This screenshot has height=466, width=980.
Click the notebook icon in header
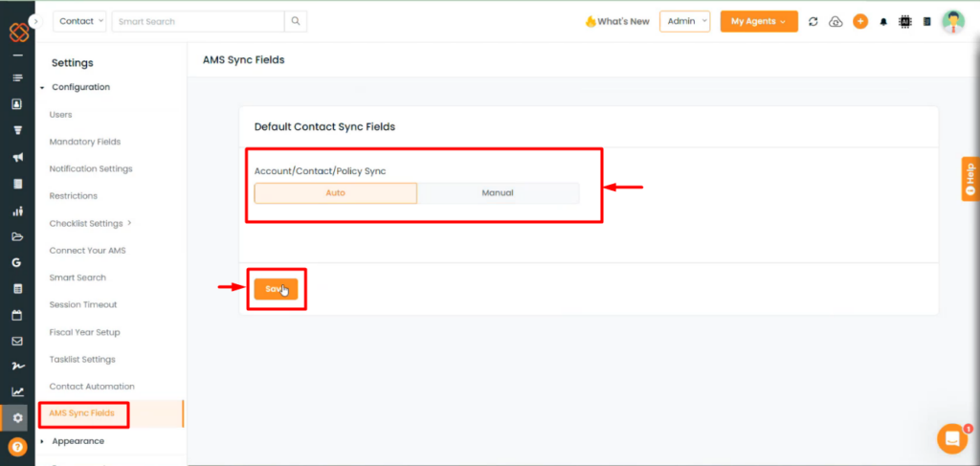pos(926,21)
